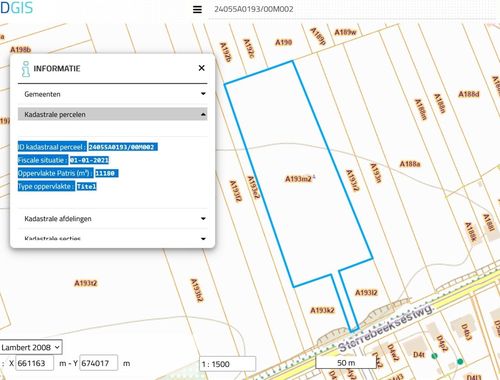Click the DGIS logo
Viewport: 500px width, 380px height.
tap(16, 7)
